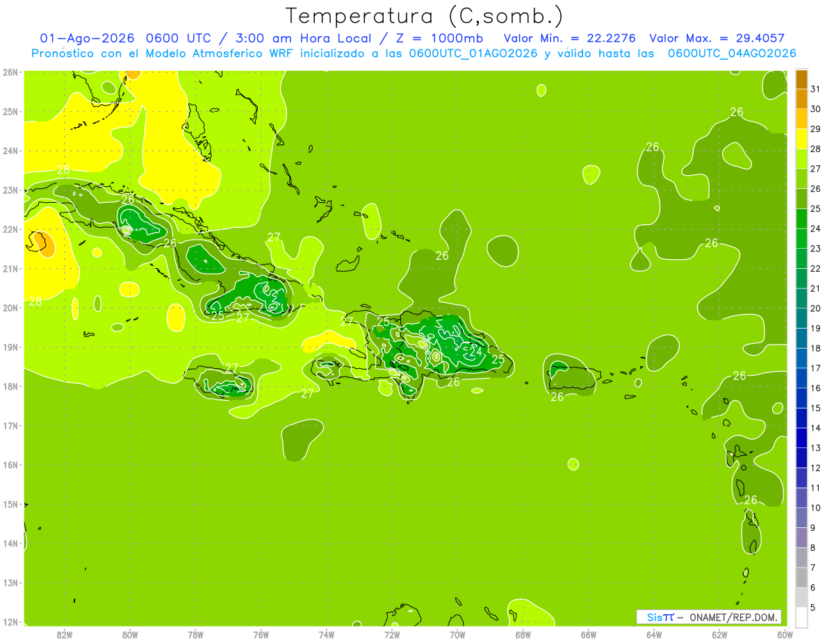The image size is (834, 644).
Task: Click the "80W" longitude axis label
Action: pyautogui.click(x=129, y=634)
